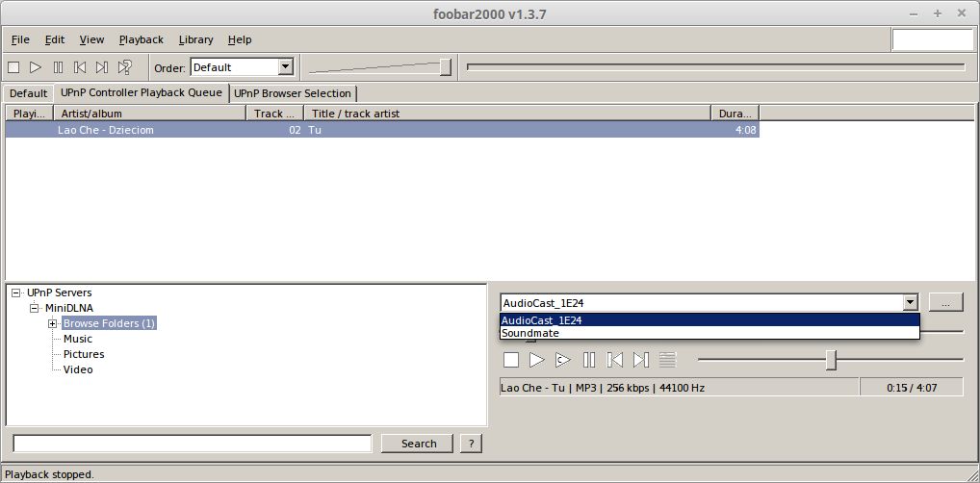Click the queue list icon in UPnP controller

point(667,360)
